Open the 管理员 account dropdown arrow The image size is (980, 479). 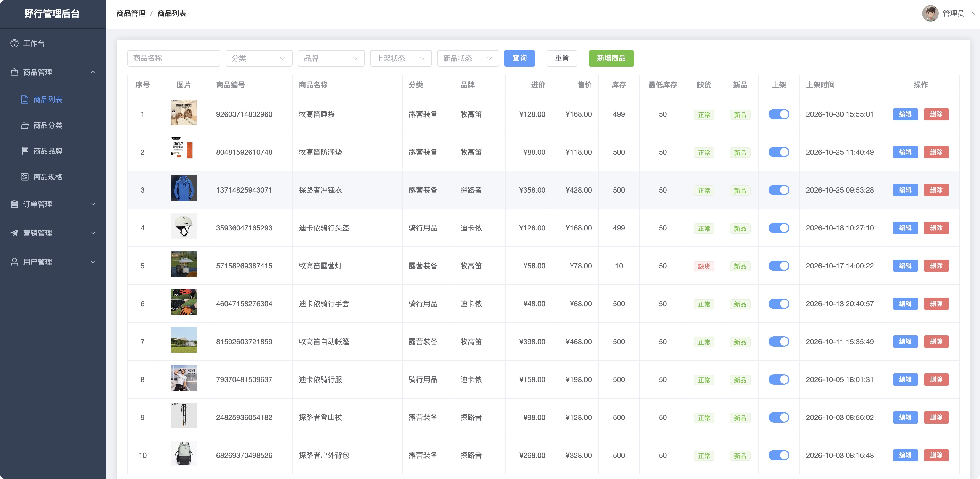pyautogui.click(x=974, y=14)
